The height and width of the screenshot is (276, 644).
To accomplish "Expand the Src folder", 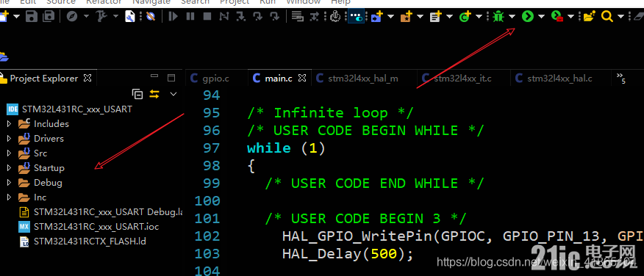I will (x=9, y=153).
